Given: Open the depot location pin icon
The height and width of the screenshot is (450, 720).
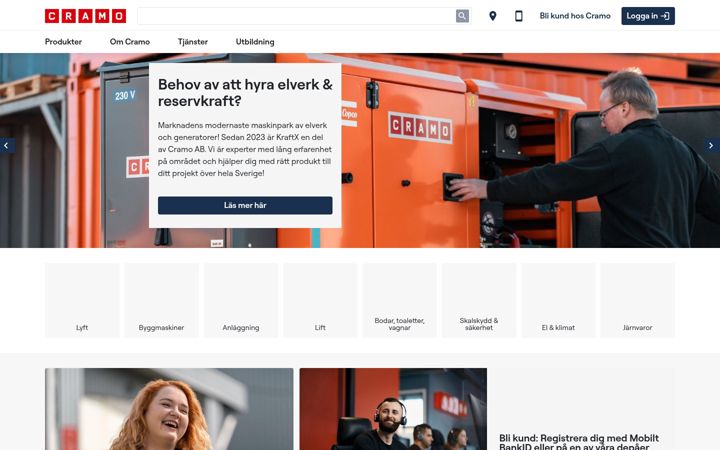Looking at the screenshot, I should click(493, 16).
